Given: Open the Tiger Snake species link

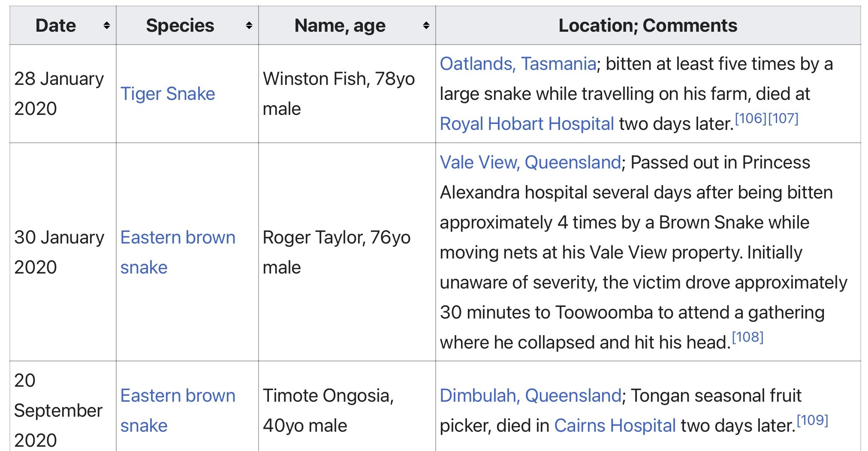Looking at the screenshot, I should pos(168,94).
